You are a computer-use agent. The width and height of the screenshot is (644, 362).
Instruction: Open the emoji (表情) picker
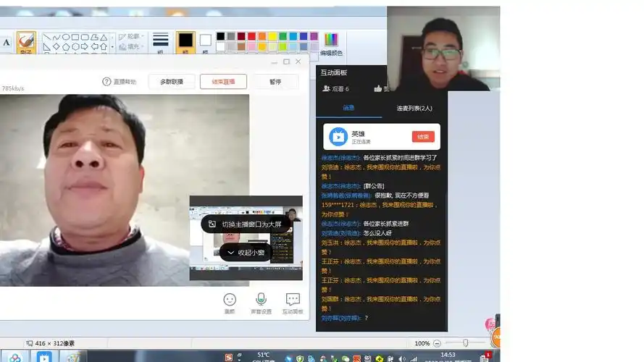(230, 300)
